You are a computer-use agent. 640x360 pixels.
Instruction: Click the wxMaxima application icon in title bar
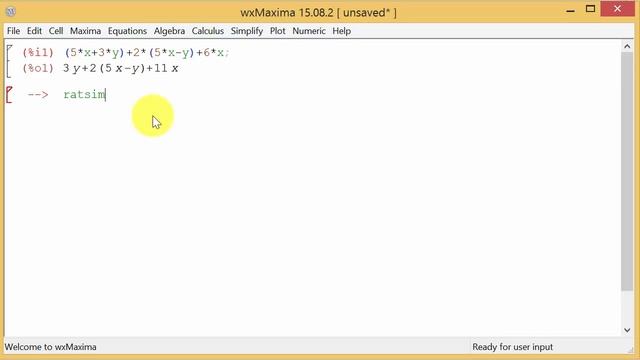[x=11, y=12]
